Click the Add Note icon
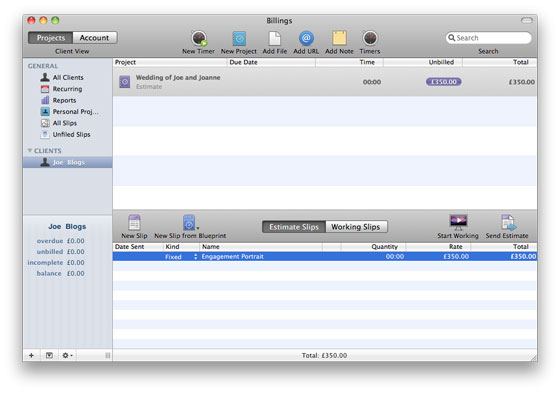The width and height of the screenshot is (560, 393). tap(339, 38)
